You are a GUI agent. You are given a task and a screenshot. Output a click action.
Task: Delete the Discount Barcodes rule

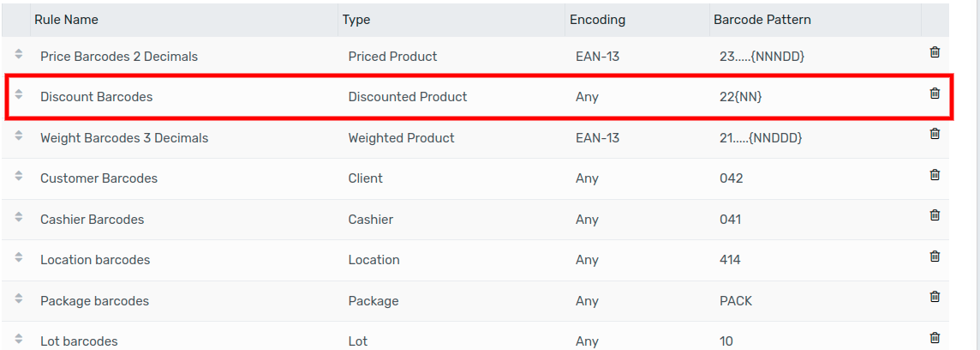point(935,94)
